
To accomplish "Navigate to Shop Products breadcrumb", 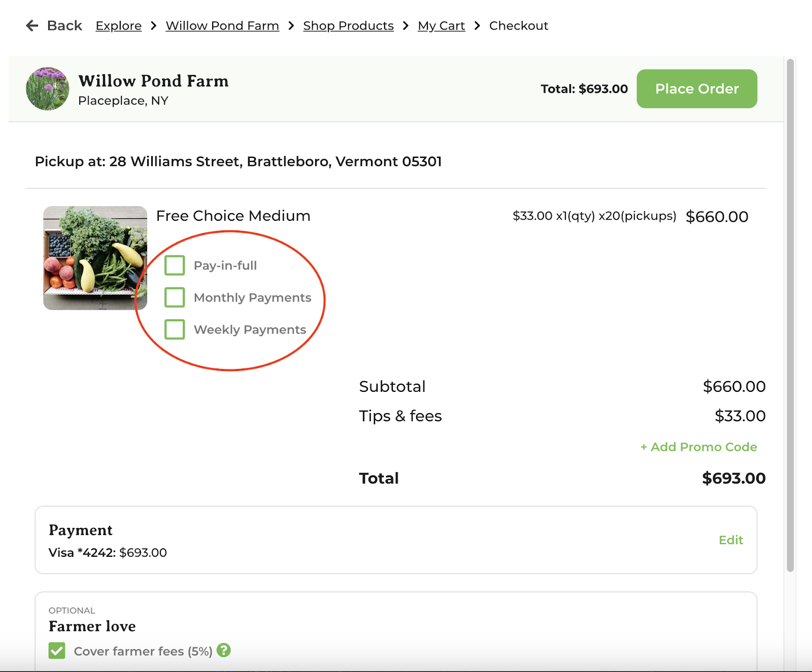I will pyautogui.click(x=348, y=25).
